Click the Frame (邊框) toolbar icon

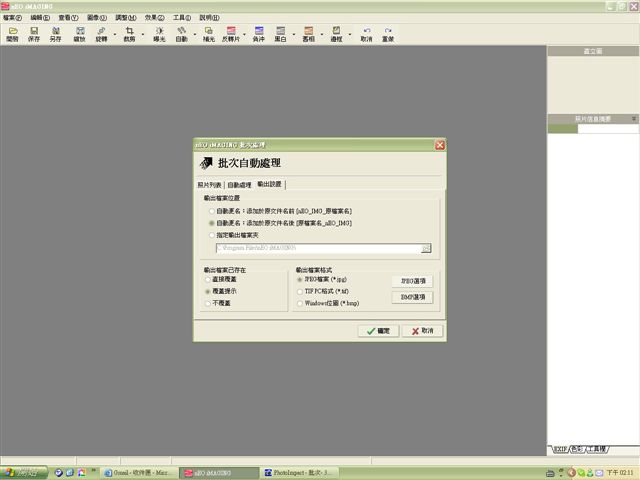336,34
